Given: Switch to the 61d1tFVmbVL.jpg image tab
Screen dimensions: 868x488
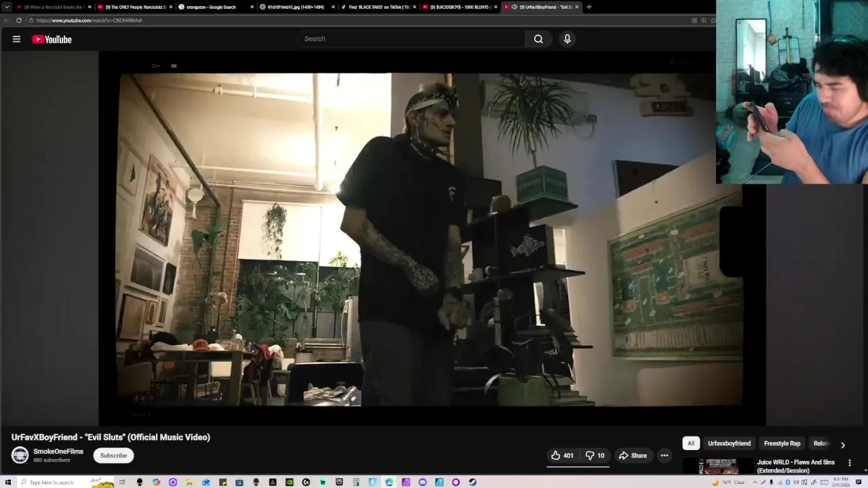Looking at the screenshot, I should tap(297, 7).
